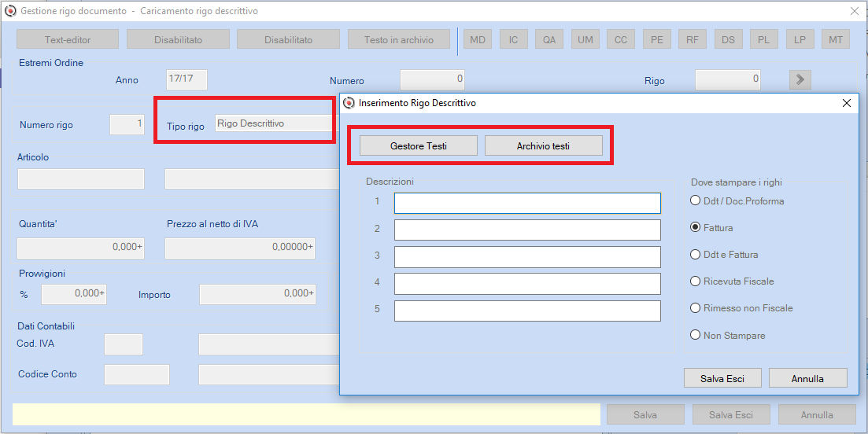Click the first Disabilitato button
Image resolution: width=868 pixels, height=434 pixels.
(178, 39)
